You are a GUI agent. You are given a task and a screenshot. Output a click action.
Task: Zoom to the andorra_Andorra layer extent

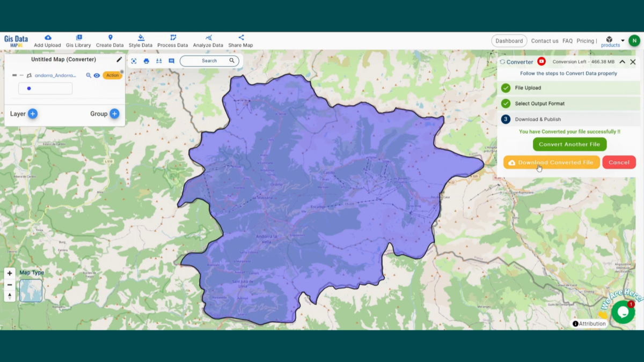click(x=89, y=76)
